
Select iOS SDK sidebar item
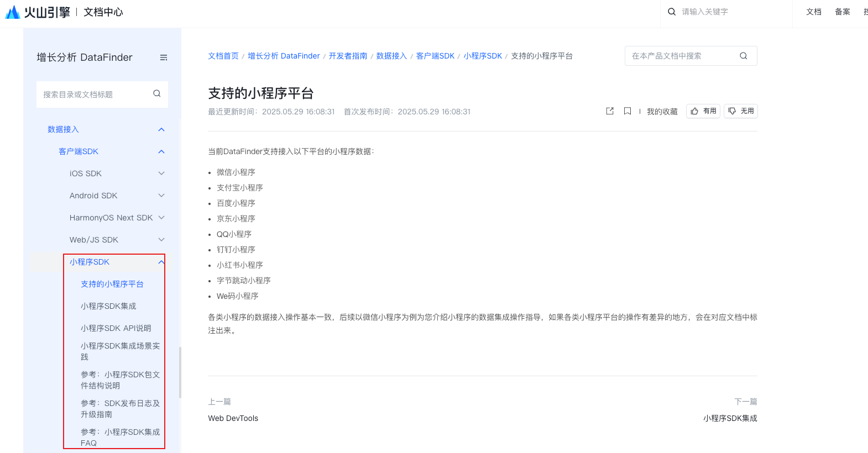point(86,173)
